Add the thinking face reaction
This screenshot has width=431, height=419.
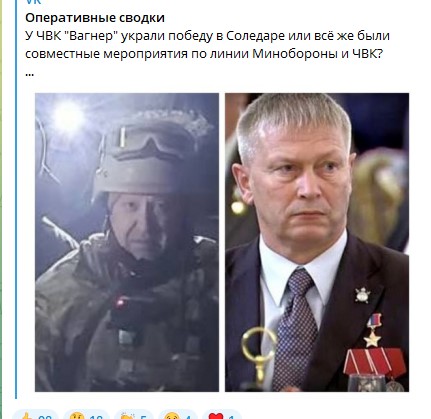pyautogui.click(x=86, y=415)
